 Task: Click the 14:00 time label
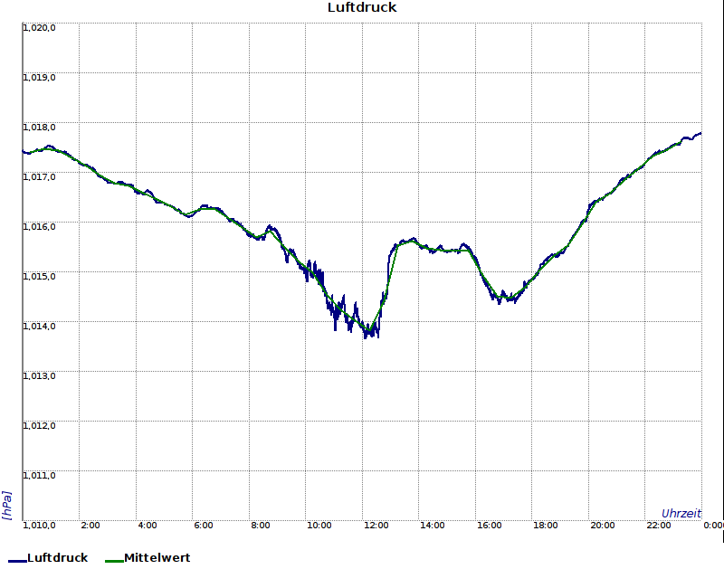[433, 526]
